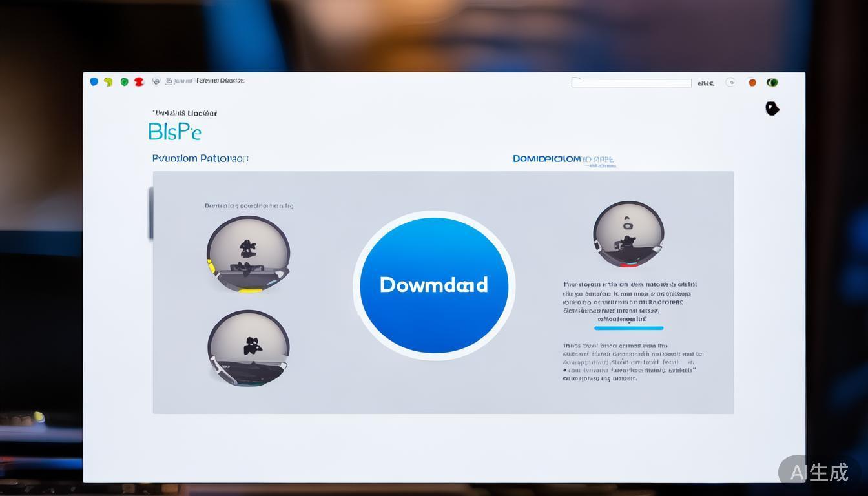
Task: Open the bottom-left circular robot vacuum thumbnail
Action: pos(248,348)
